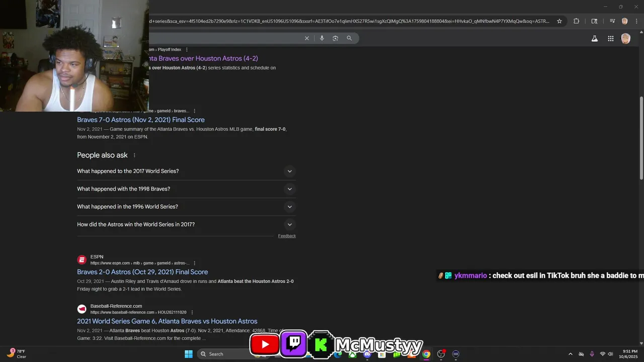Open the Google apps grid

[x=610, y=39]
